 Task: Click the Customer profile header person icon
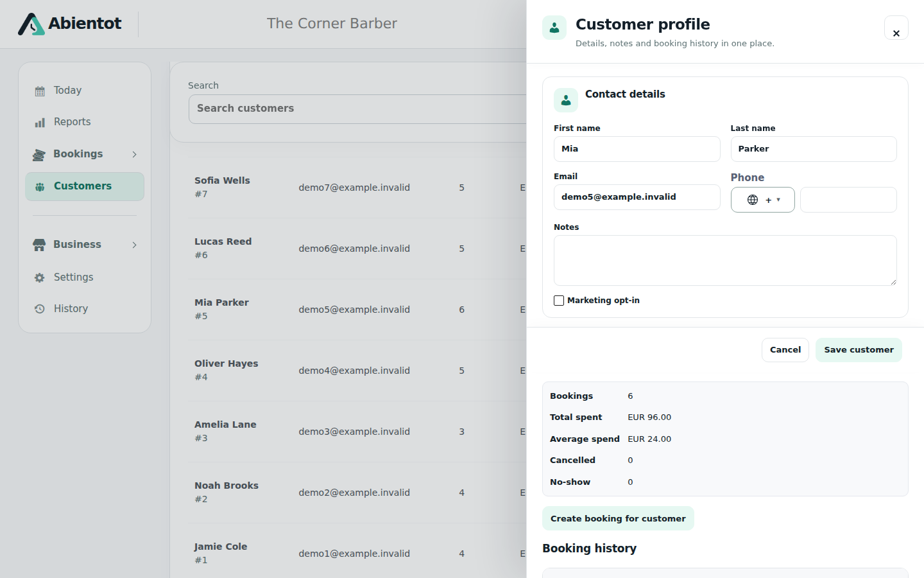[554, 28]
